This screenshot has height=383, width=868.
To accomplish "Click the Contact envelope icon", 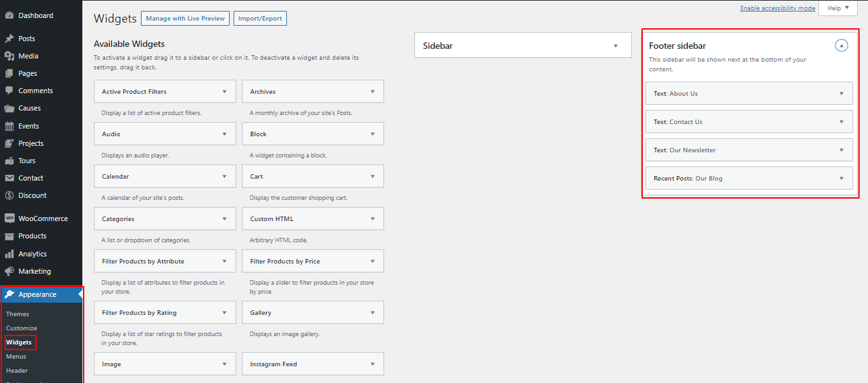I will click(x=9, y=178).
